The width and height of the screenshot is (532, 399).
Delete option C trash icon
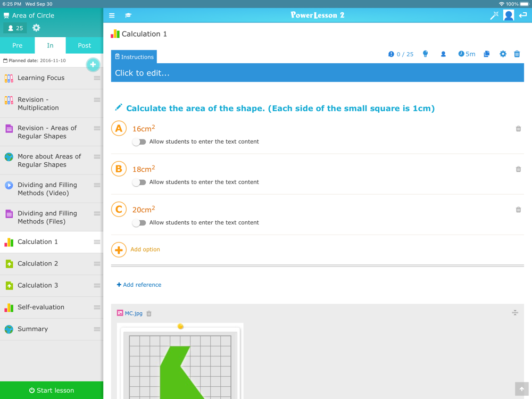tap(518, 210)
